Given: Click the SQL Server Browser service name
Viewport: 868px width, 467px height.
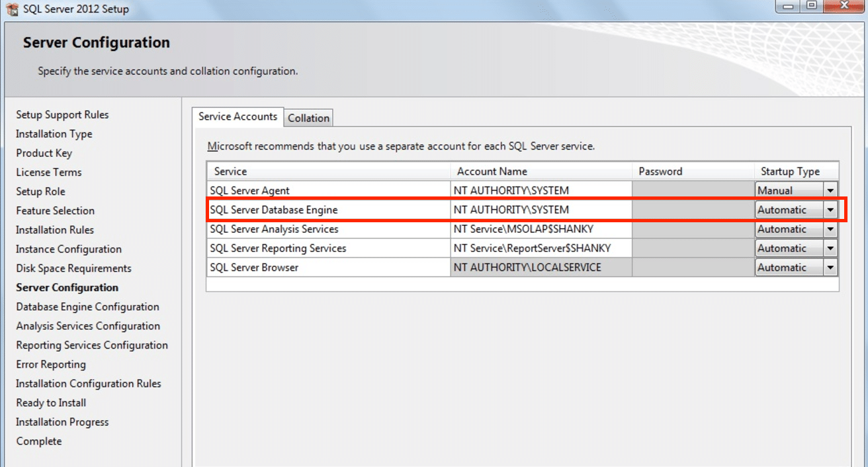Looking at the screenshot, I should tap(254, 267).
